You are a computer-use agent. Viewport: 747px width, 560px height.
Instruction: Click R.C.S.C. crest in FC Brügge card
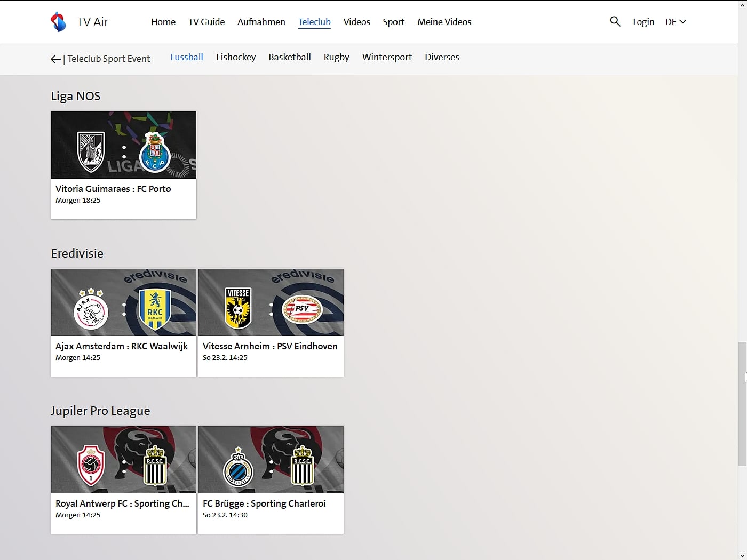(x=303, y=465)
